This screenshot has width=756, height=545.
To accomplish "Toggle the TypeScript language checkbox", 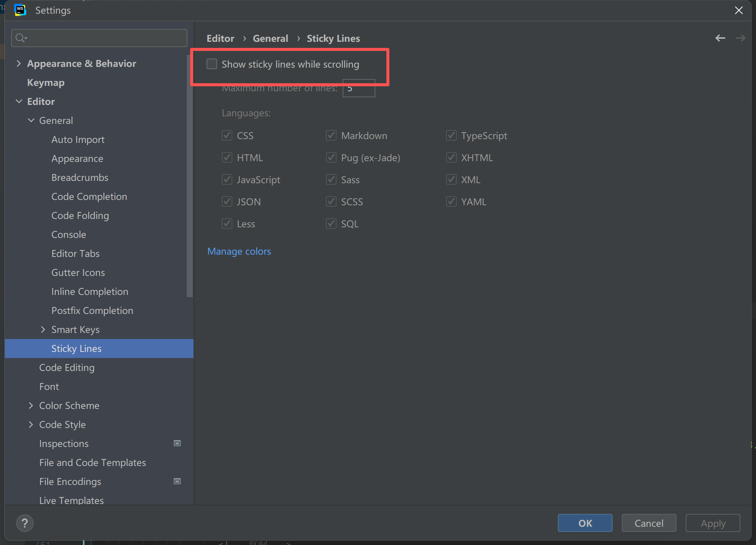I will [x=451, y=135].
